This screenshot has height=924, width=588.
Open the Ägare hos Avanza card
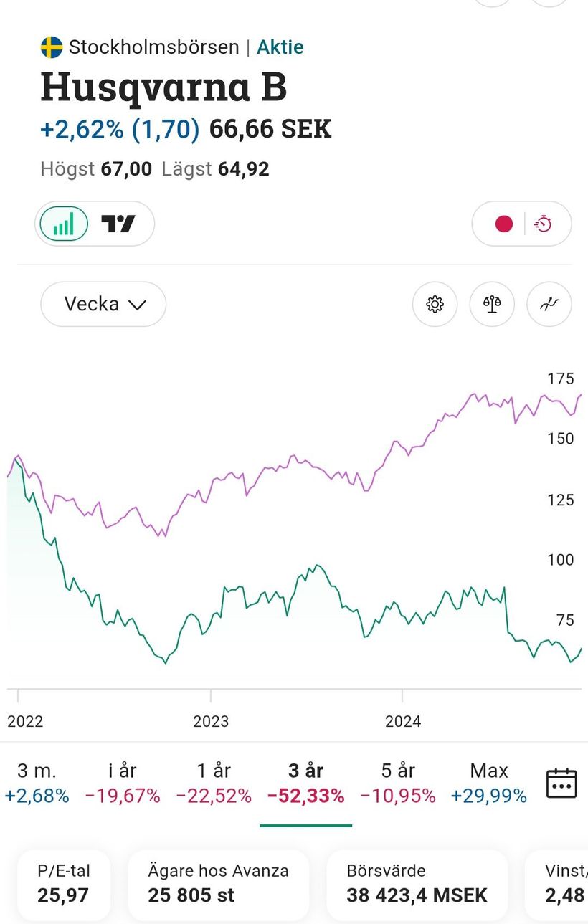[218, 884]
